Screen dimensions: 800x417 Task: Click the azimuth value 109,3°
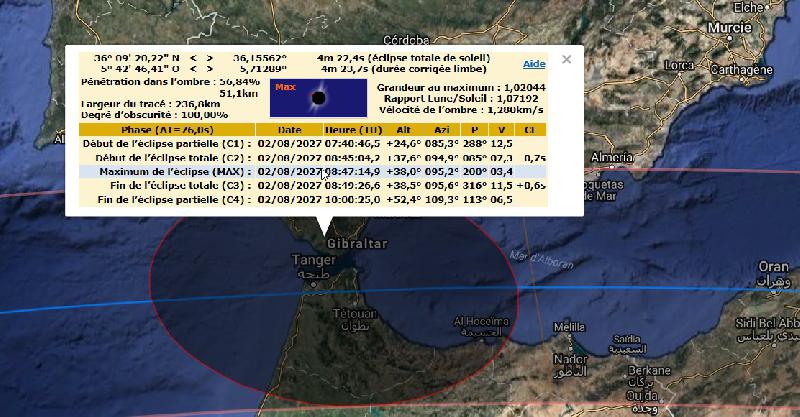pyautogui.click(x=442, y=200)
